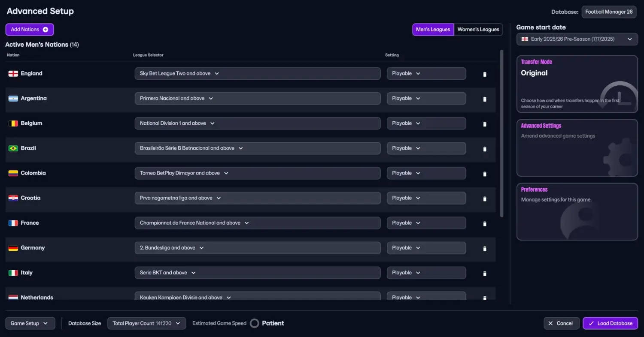
Task: Open the Game Setup dropdown
Action: [x=30, y=323]
